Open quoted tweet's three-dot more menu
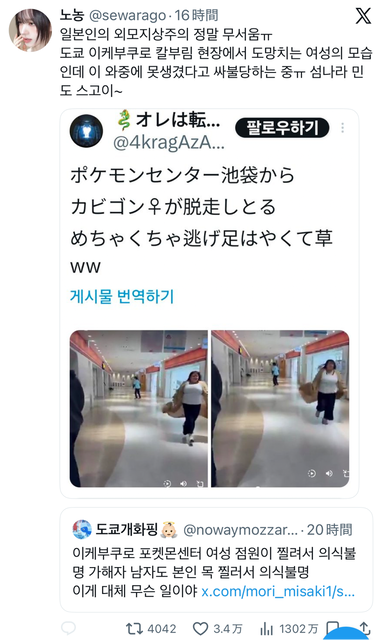The height and width of the screenshot is (640, 382). tap(342, 128)
